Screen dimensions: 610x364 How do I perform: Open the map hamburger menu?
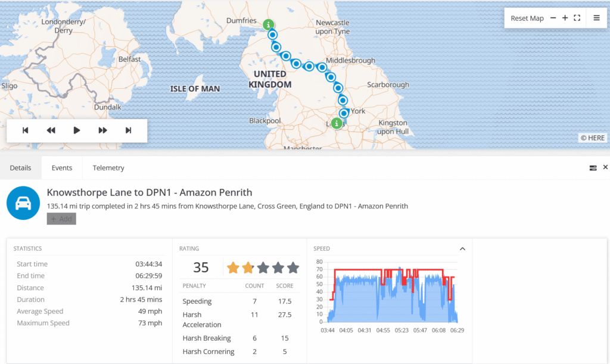coord(596,18)
